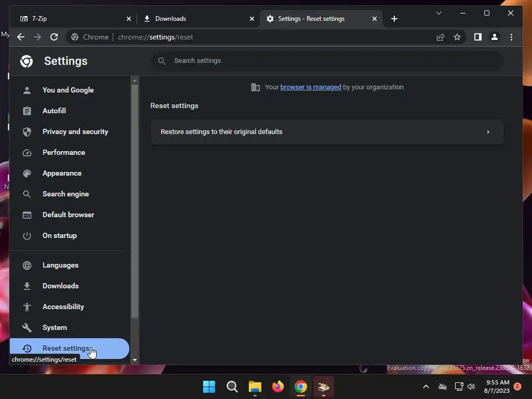
Task: Open Languages settings
Action: pos(70,265)
